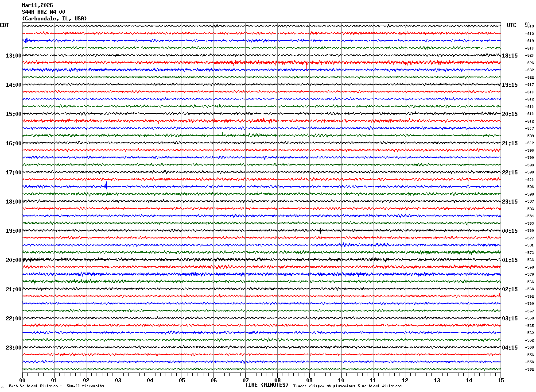
Task: Select the DC offset value -620
Action: pos(529,56)
